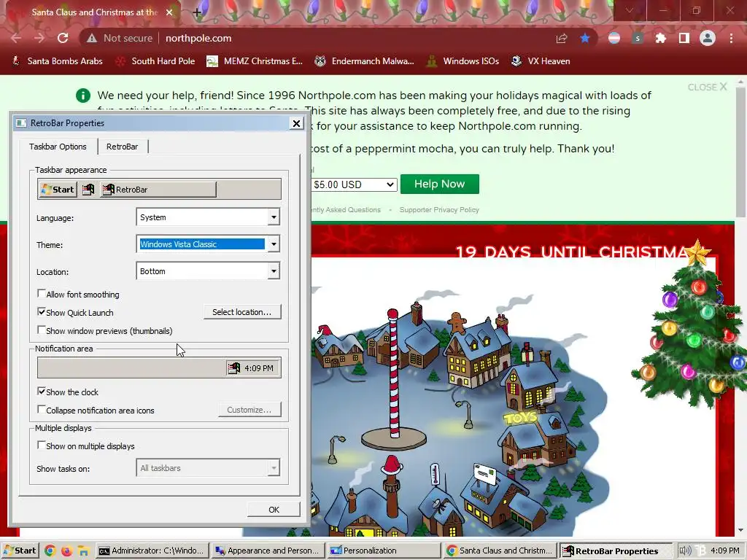Switch to Personalization taskbar item
747x560 pixels.
[x=384, y=551]
